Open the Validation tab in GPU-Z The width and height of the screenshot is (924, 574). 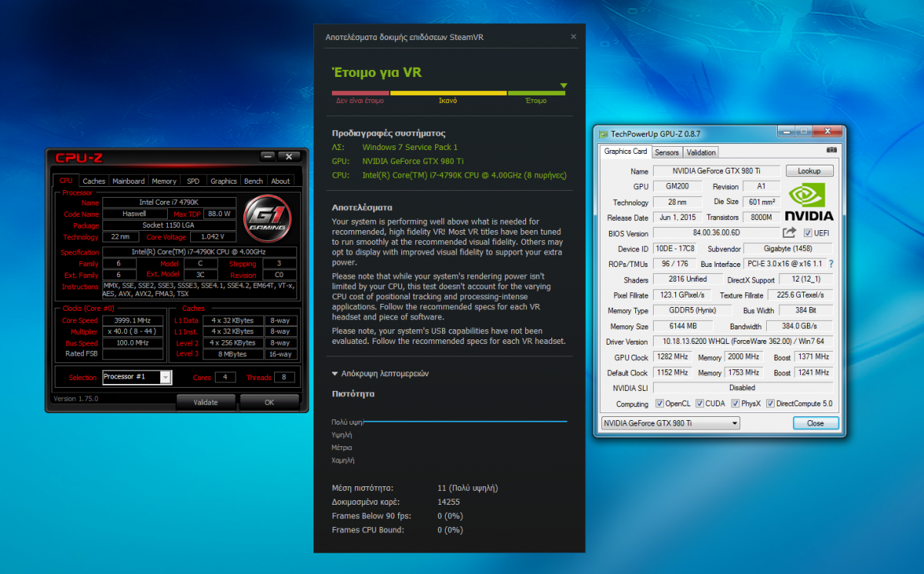701,152
